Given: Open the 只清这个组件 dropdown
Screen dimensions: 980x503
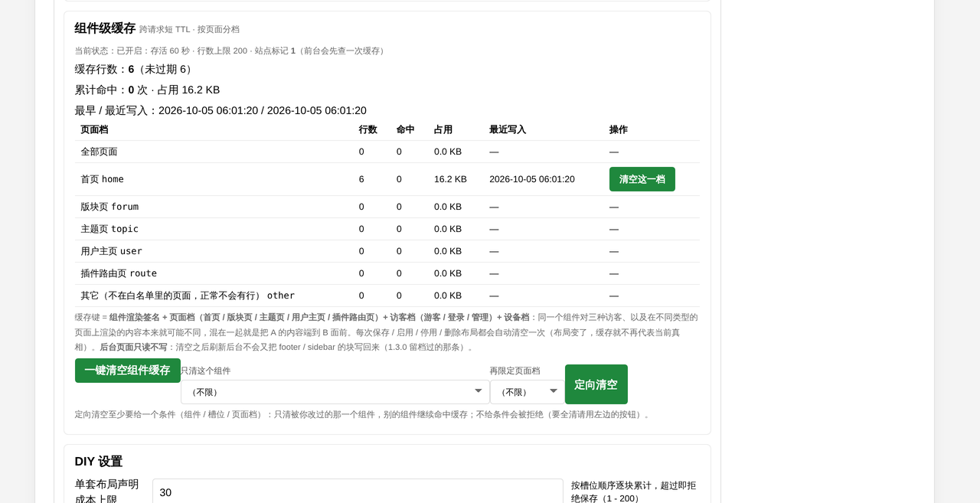Looking at the screenshot, I should pos(335,392).
